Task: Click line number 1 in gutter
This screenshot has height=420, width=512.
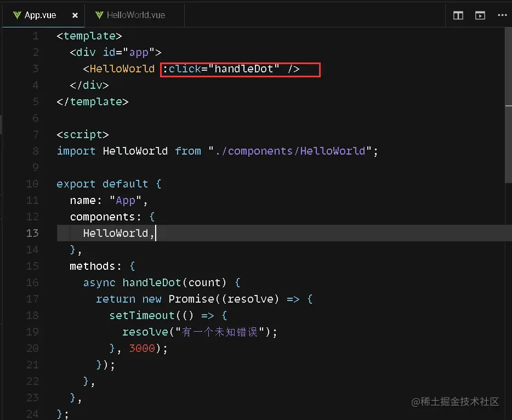Action: coord(36,36)
